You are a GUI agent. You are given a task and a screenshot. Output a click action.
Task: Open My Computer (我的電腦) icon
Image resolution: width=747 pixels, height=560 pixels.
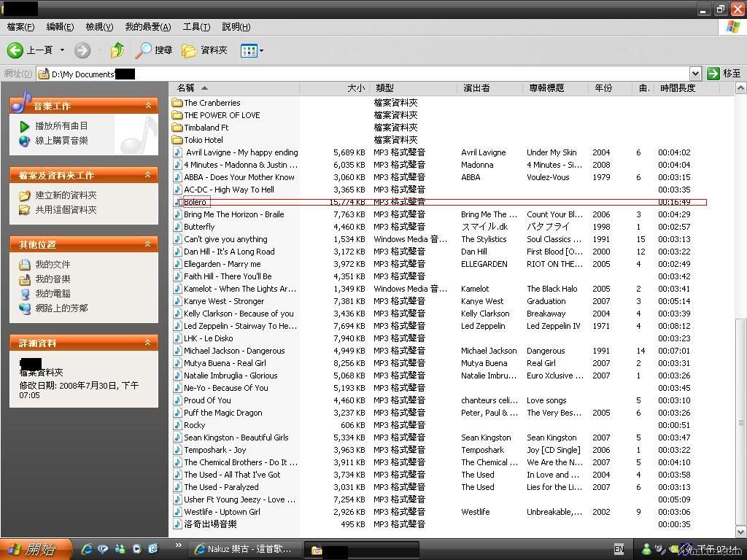tap(25, 294)
